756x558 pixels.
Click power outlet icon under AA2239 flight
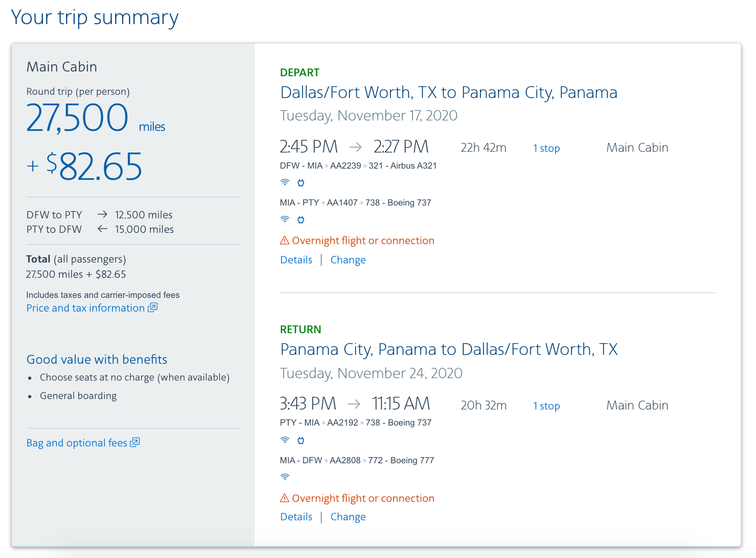[x=301, y=183]
